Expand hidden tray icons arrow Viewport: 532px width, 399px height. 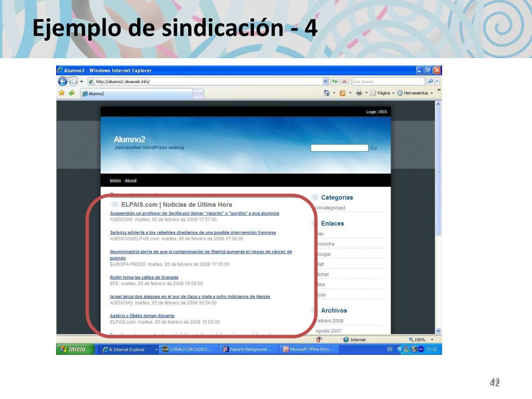[x=400, y=350]
